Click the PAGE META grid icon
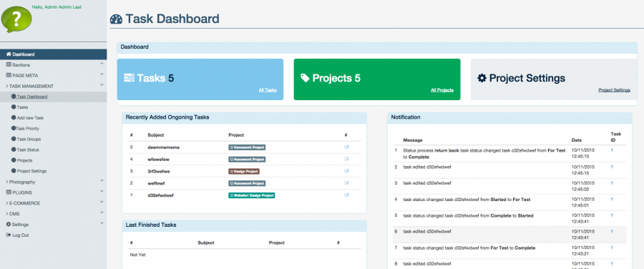The height and width of the screenshot is (269, 644). click(x=8, y=76)
